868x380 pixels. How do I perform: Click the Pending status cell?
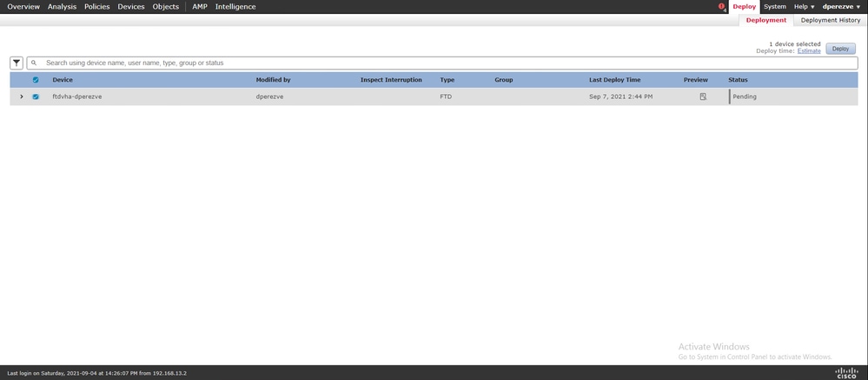745,97
